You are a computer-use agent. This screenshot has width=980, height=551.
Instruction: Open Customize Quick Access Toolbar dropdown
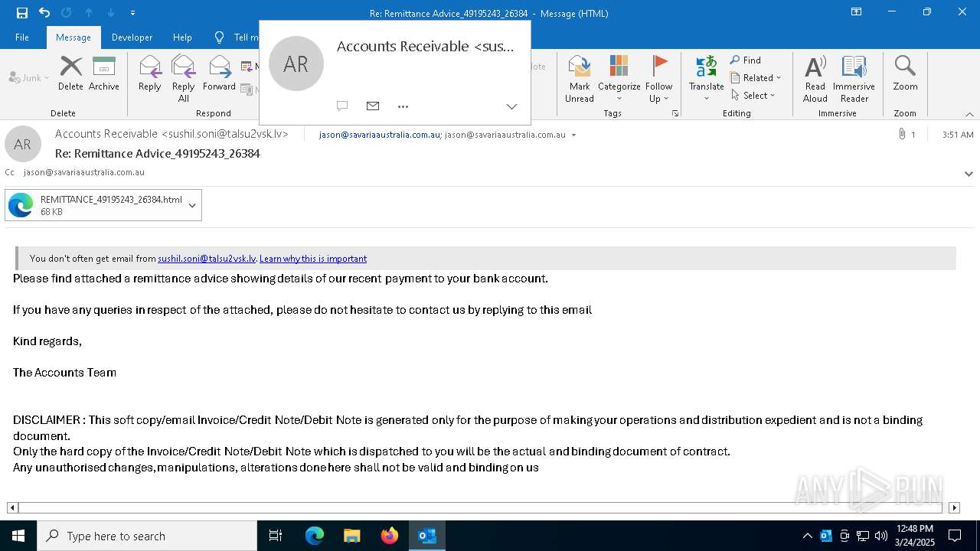tap(133, 13)
